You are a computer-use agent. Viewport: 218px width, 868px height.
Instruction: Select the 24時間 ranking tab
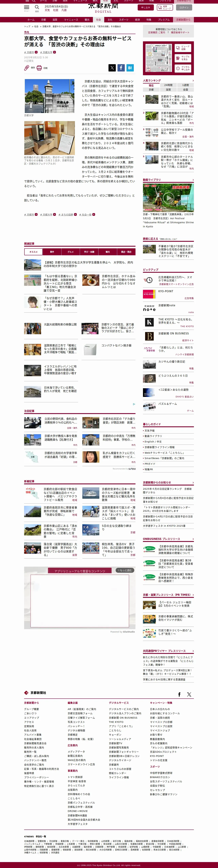coord(168,85)
